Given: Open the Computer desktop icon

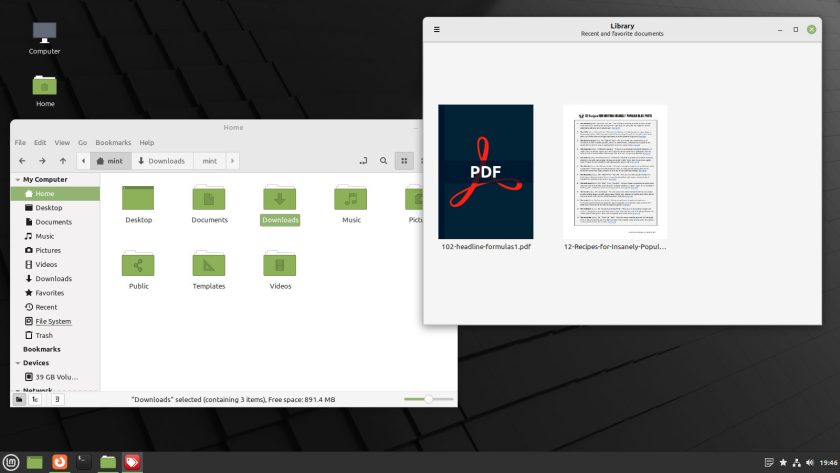Looking at the screenshot, I should pos(44,33).
